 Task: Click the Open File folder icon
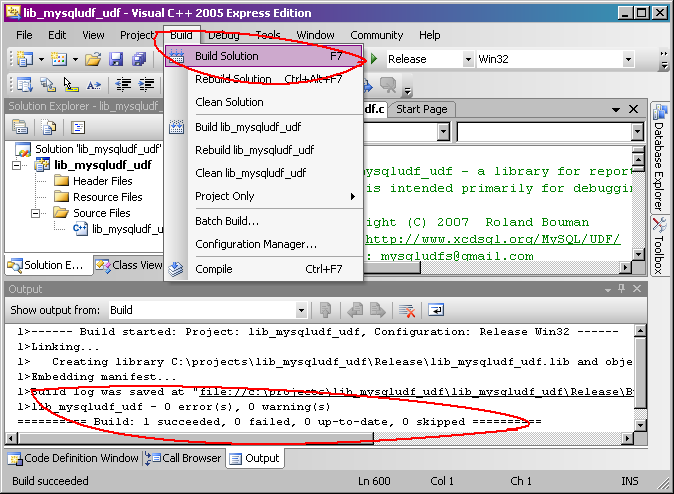(x=93, y=59)
